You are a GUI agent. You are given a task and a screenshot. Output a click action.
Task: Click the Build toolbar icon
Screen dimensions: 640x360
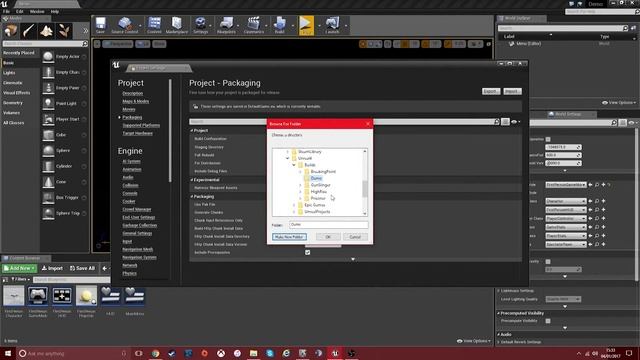[x=280, y=25]
